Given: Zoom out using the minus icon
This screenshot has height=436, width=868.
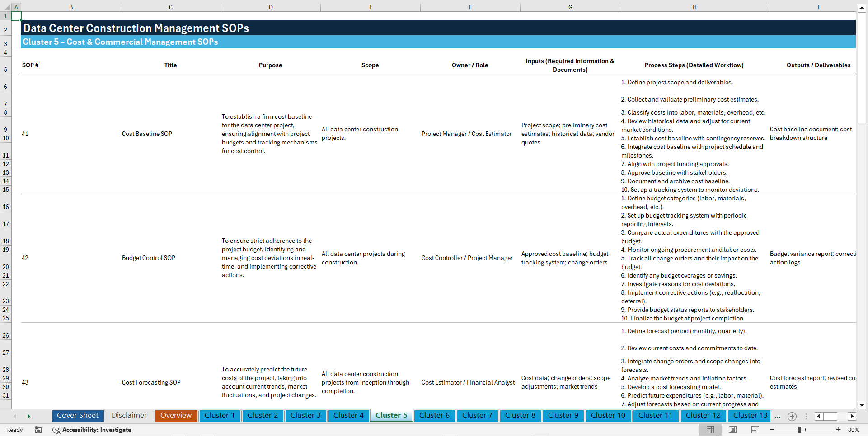Looking at the screenshot, I should [772, 429].
